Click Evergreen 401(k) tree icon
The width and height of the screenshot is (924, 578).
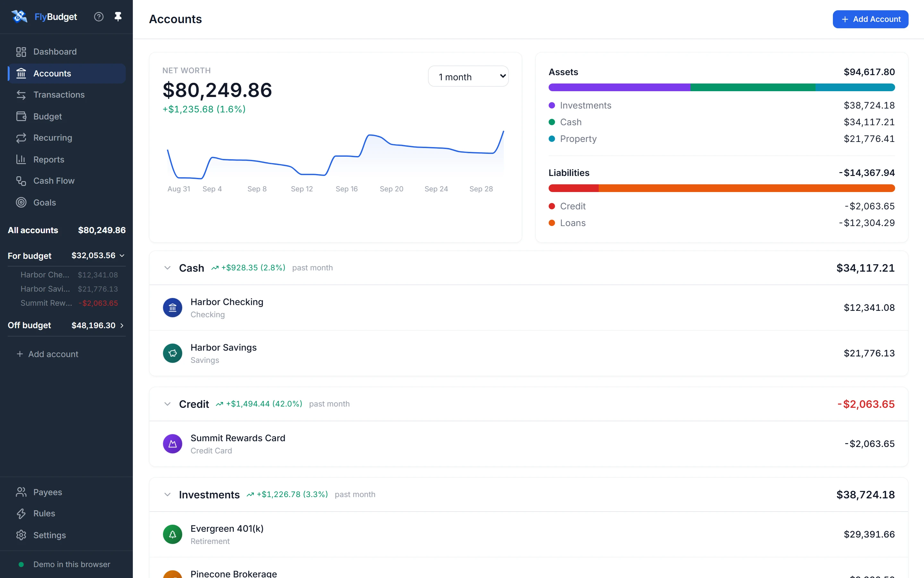coord(173,534)
